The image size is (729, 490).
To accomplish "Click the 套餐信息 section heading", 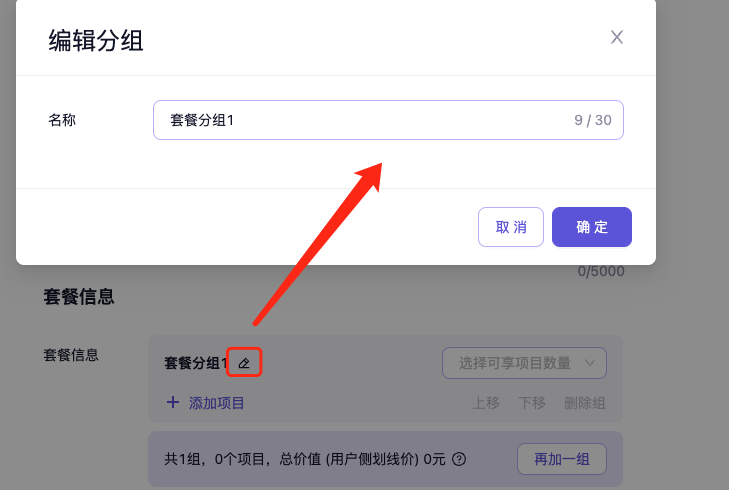I will pyautogui.click(x=78, y=297).
